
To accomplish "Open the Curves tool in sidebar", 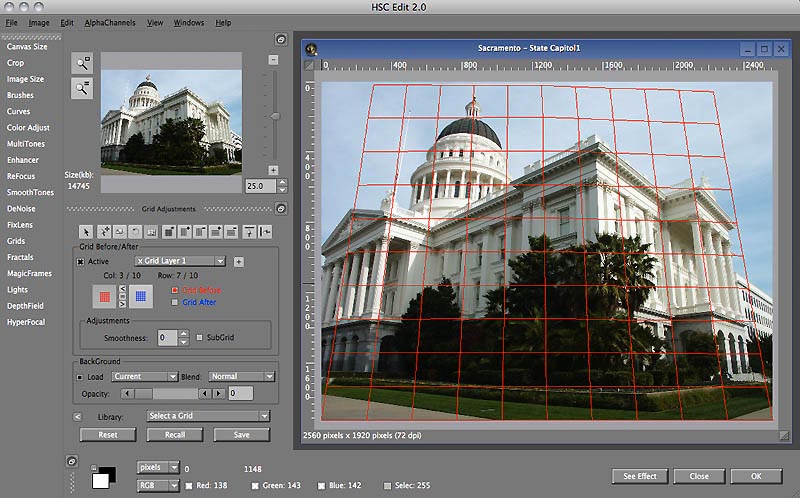I will [x=18, y=112].
